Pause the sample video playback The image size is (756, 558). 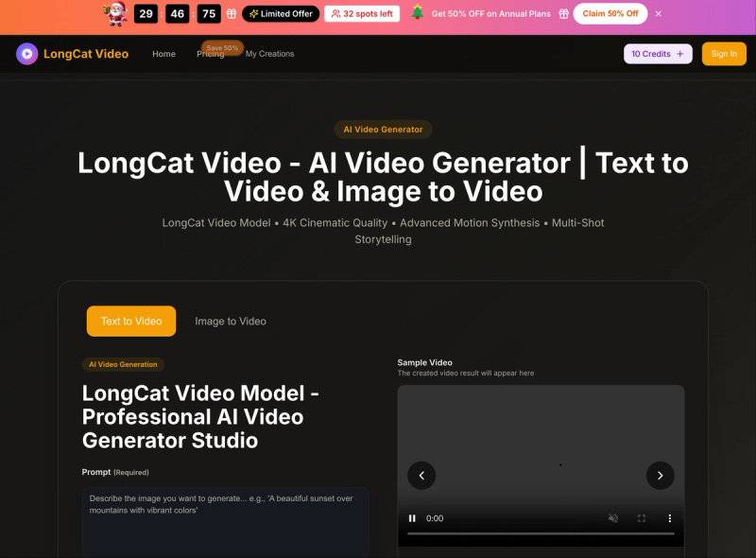point(411,518)
